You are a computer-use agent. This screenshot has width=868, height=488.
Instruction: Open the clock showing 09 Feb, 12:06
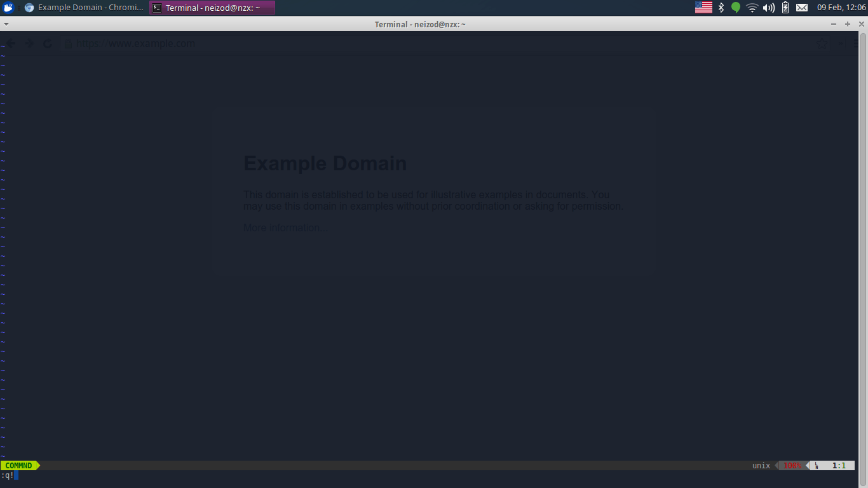tap(841, 8)
